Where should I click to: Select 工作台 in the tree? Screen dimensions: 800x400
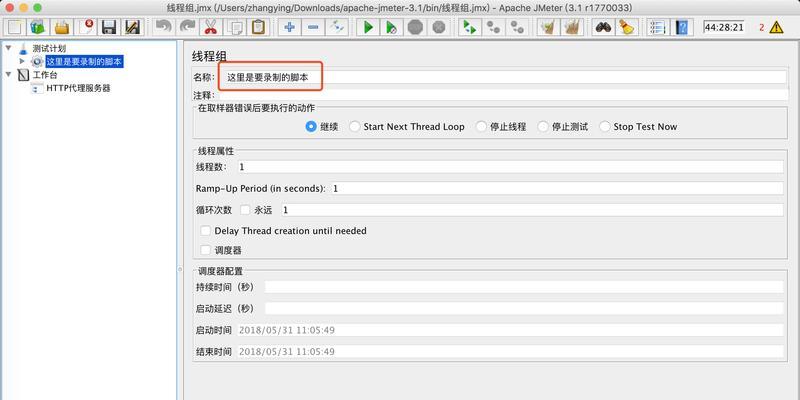click(45, 75)
